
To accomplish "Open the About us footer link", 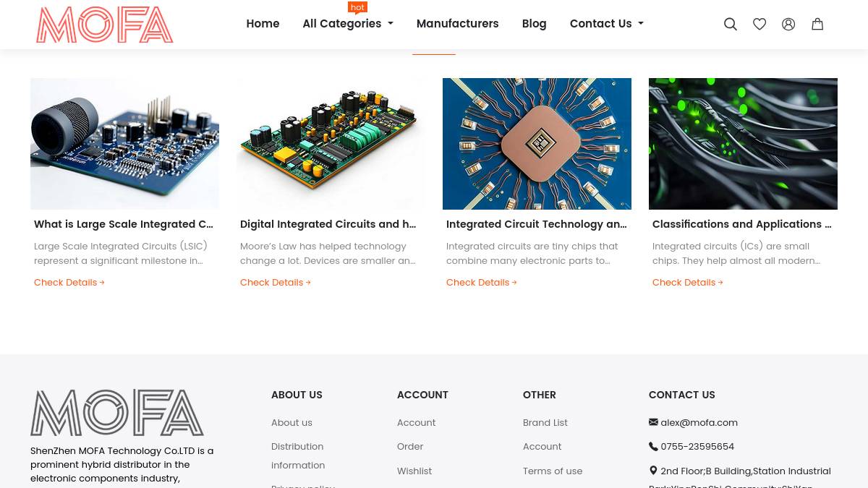I will tap(292, 423).
